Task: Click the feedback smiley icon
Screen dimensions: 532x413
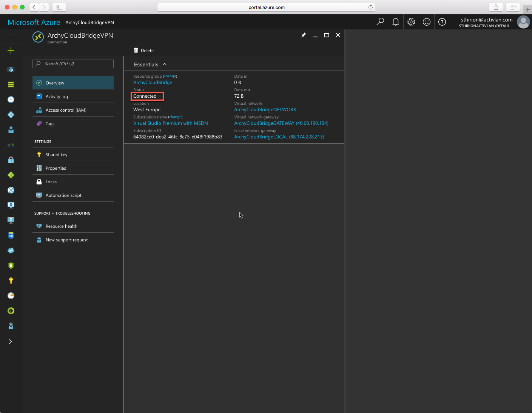Action: [x=427, y=22]
